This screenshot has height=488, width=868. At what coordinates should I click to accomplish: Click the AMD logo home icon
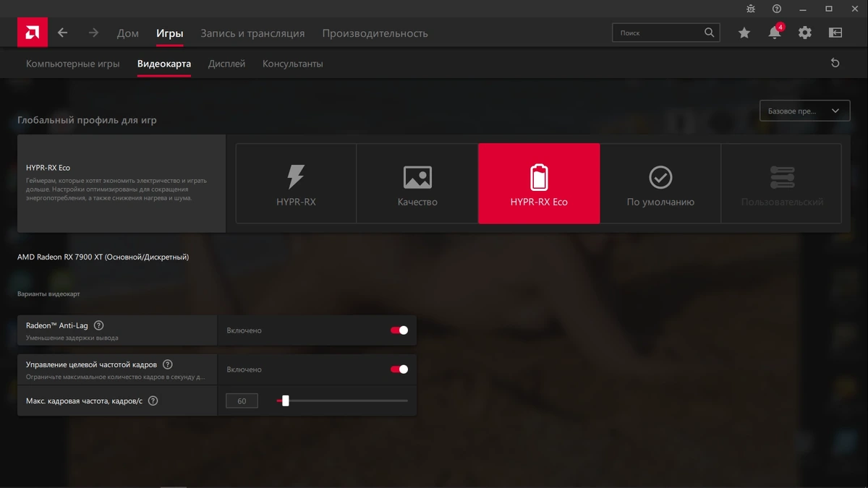pos(33,33)
